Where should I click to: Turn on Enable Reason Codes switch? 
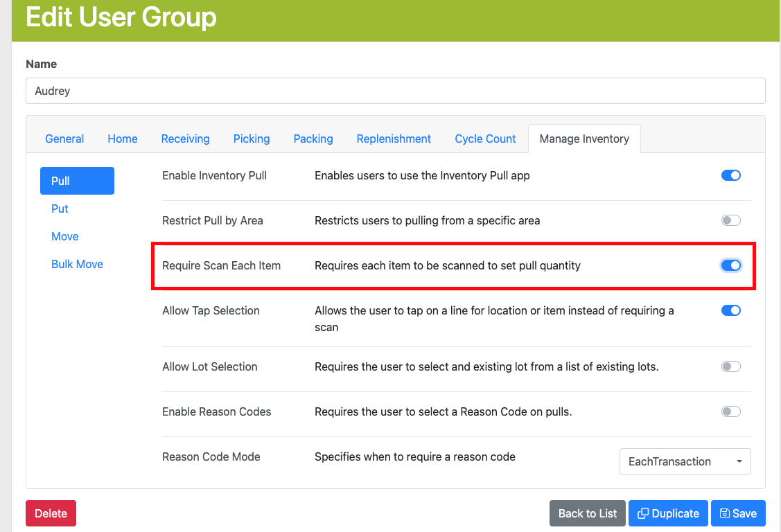(731, 411)
